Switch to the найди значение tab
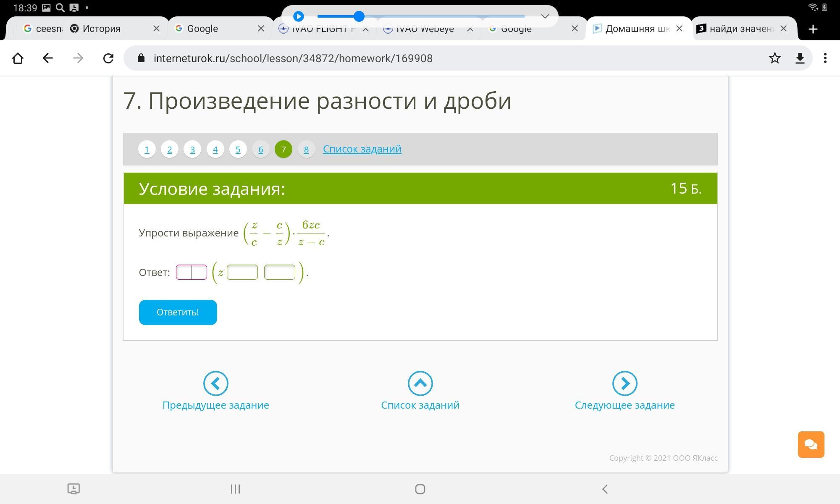840x504 pixels. click(x=741, y=29)
